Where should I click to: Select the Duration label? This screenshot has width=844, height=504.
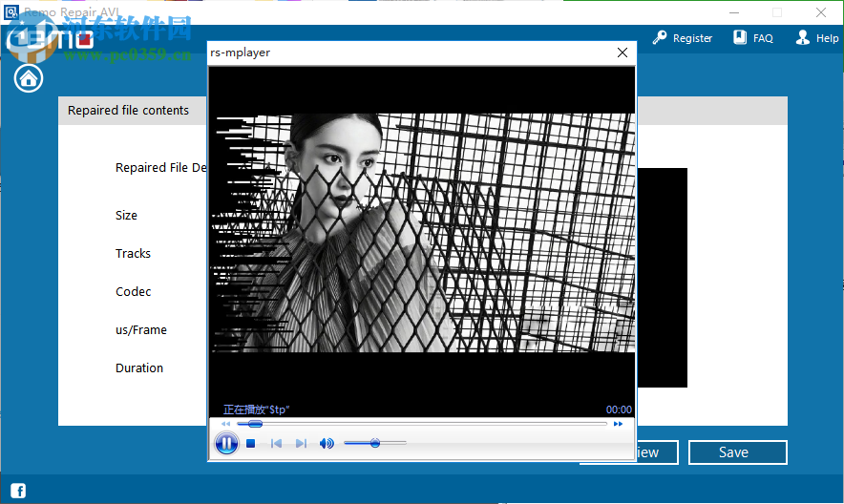pyautogui.click(x=139, y=367)
